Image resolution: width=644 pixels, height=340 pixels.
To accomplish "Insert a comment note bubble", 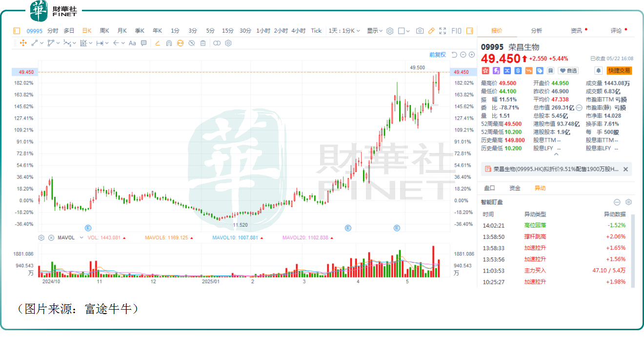I will (144, 43).
